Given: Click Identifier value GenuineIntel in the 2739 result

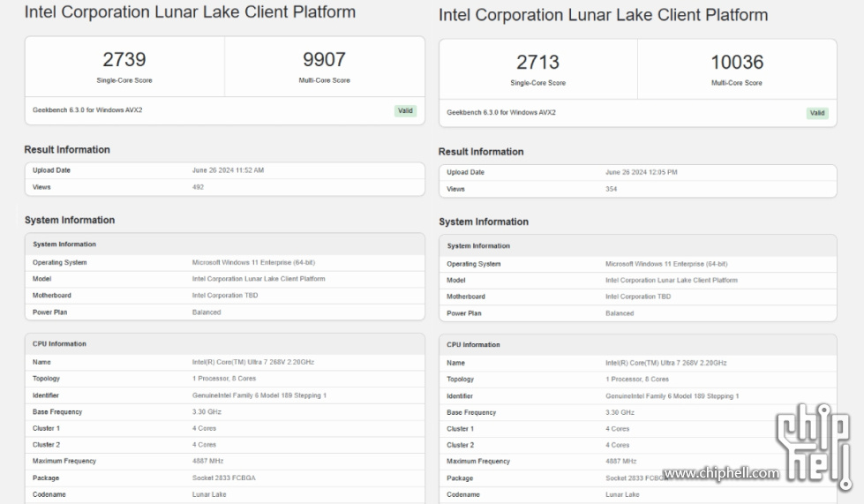Looking at the screenshot, I should point(259,395).
